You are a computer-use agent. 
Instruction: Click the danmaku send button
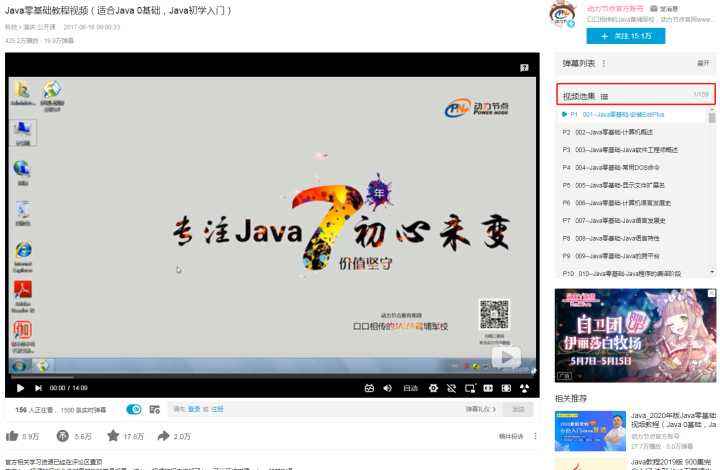coord(518,409)
